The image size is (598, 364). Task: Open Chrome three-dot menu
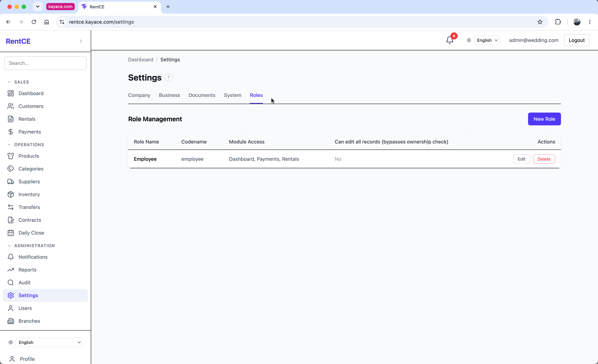click(x=590, y=22)
